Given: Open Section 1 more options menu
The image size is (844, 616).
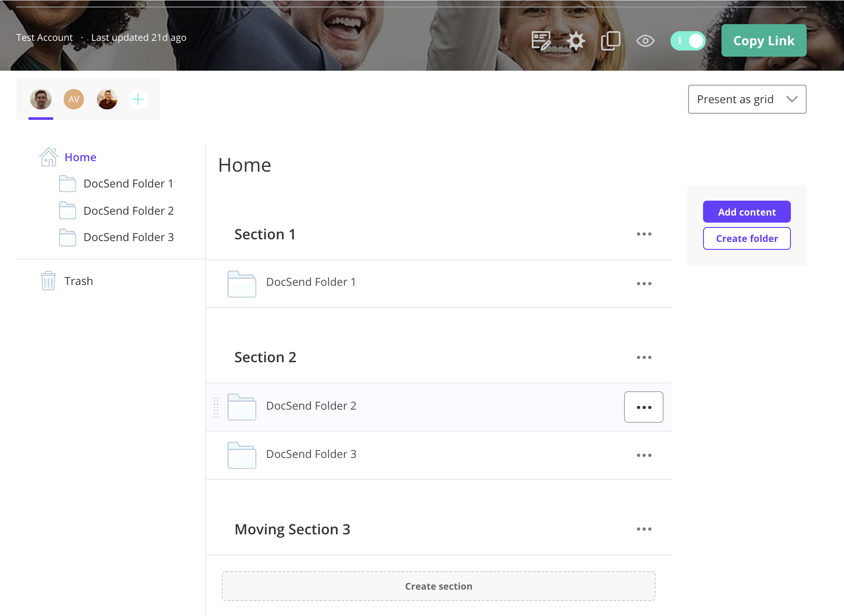Looking at the screenshot, I should [x=644, y=234].
